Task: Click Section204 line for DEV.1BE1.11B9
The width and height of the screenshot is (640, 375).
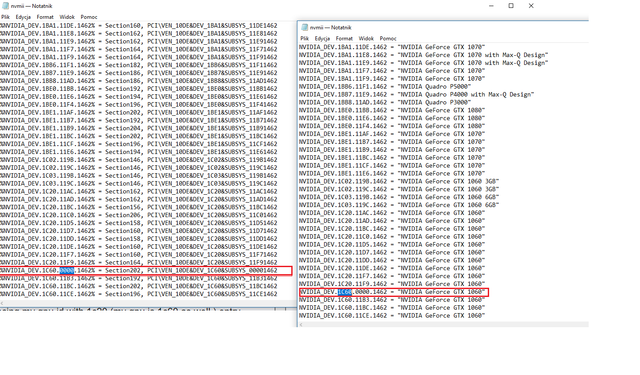Action: point(138,128)
